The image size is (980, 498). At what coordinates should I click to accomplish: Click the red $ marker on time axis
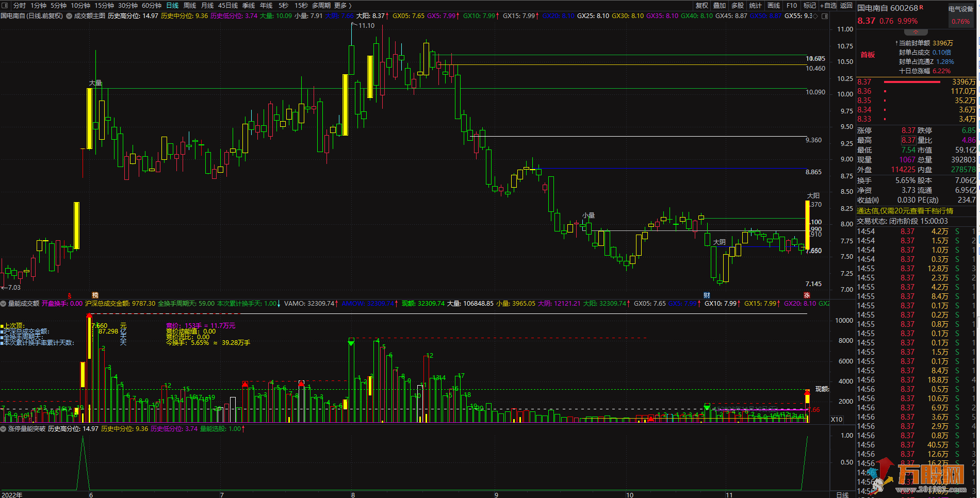point(70,295)
